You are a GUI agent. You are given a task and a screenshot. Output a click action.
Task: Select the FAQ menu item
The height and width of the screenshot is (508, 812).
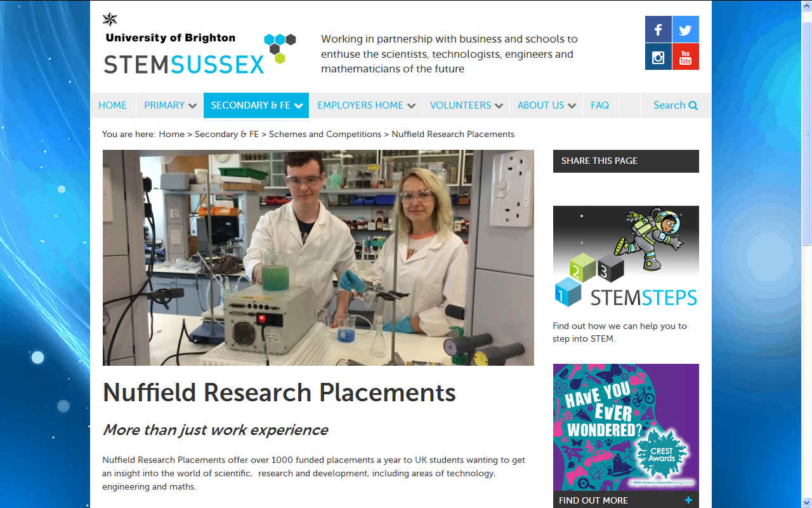(x=599, y=105)
